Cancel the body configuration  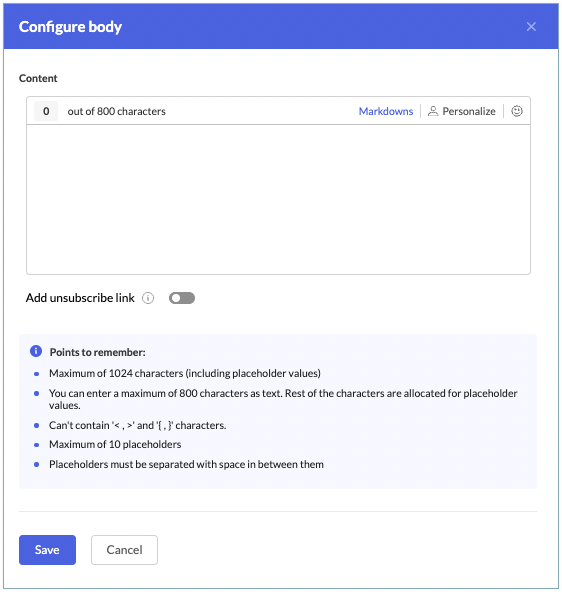click(124, 550)
